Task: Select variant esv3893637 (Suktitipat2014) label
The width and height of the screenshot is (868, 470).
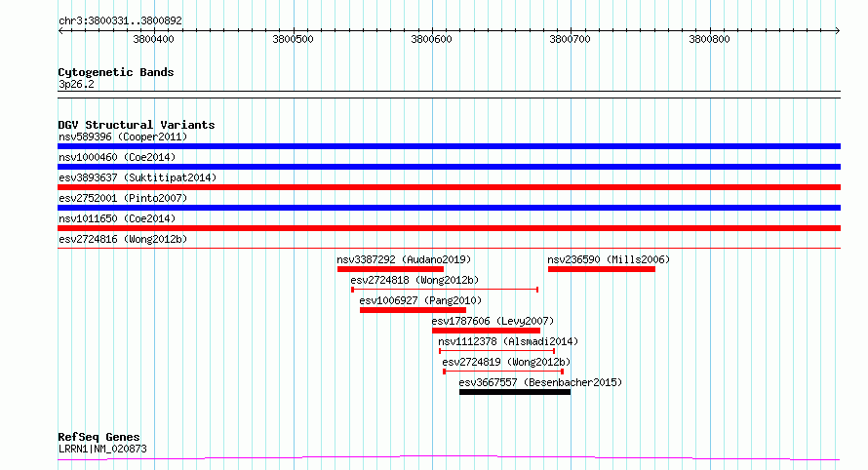Action: click(138, 177)
